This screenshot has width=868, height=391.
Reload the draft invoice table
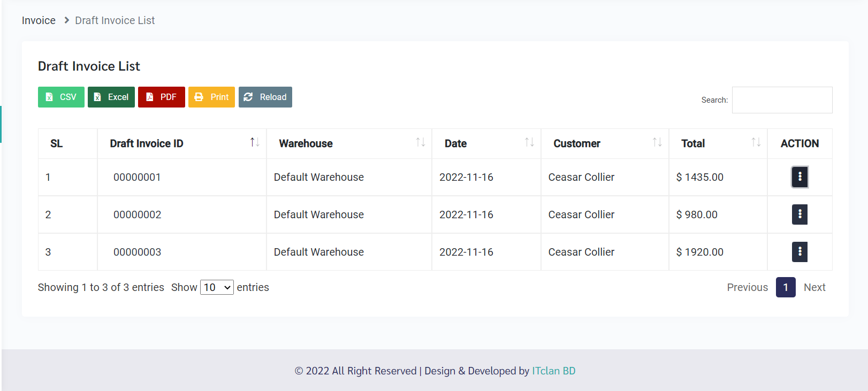point(265,97)
